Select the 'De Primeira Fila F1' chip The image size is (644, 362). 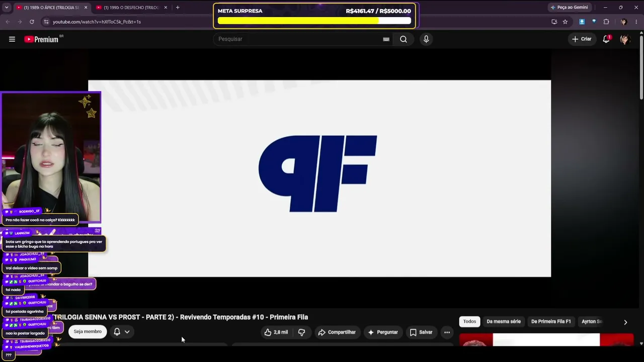coord(551,322)
